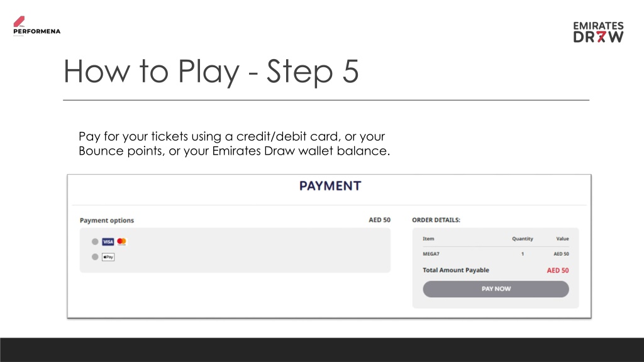Click the Quantity column header

(x=523, y=238)
